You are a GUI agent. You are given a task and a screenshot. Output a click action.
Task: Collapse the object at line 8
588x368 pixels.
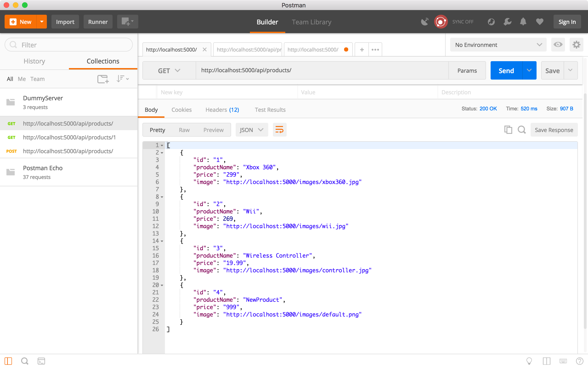point(162,197)
